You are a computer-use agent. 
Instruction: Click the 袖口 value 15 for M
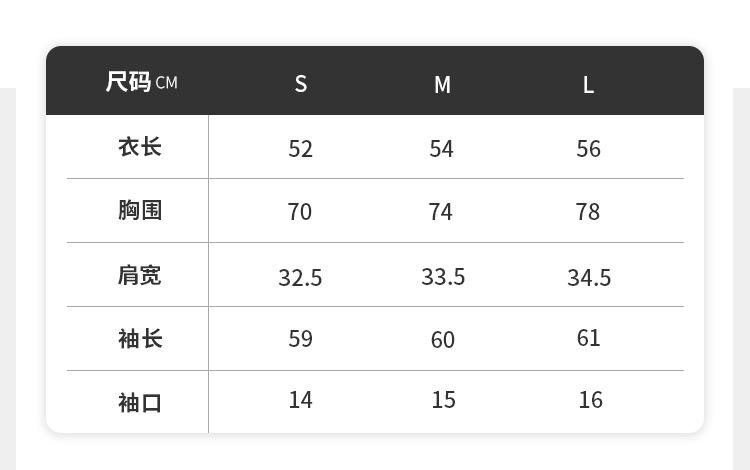pyautogui.click(x=444, y=400)
